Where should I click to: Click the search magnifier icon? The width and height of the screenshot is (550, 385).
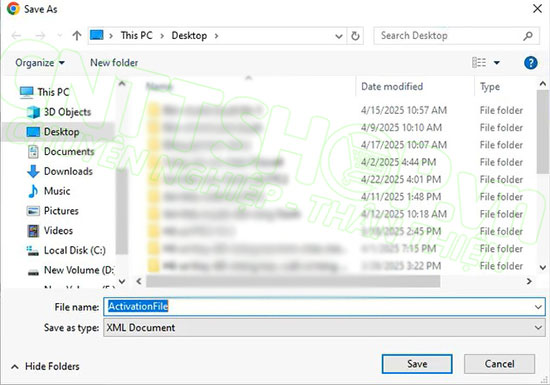(x=528, y=36)
